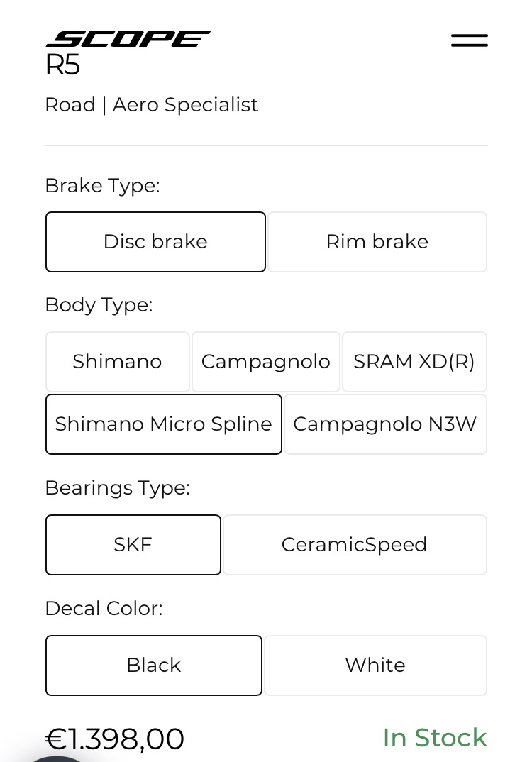Choose Rim brake type
The height and width of the screenshot is (762, 532).
click(x=377, y=242)
